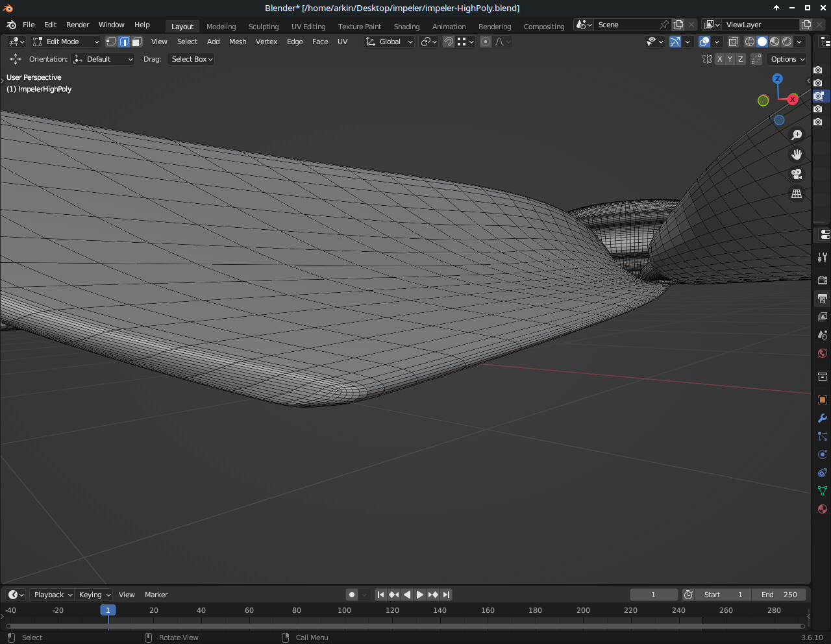Open viewport shading options dropdown arrow
This screenshot has height=644, width=831.
[x=800, y=42]
